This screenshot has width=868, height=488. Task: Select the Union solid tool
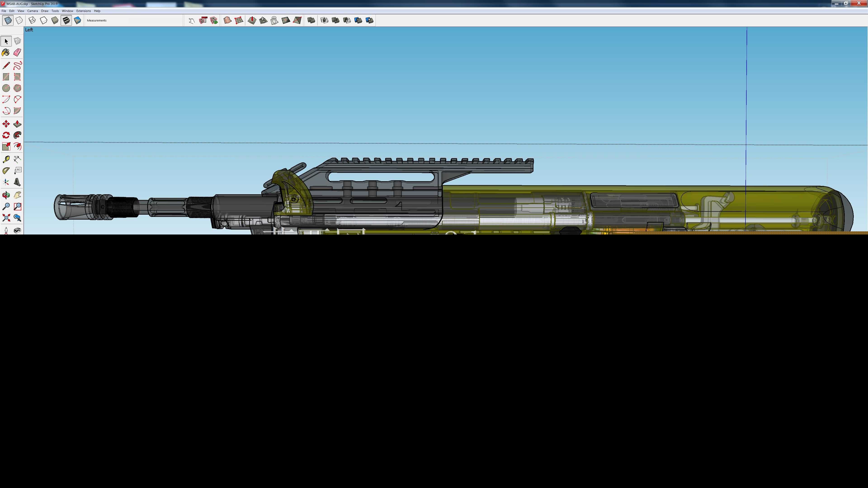[336, 21]
